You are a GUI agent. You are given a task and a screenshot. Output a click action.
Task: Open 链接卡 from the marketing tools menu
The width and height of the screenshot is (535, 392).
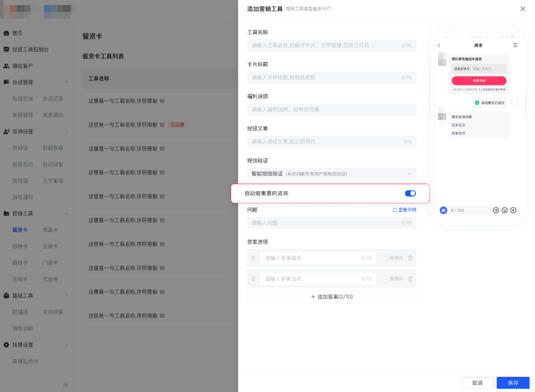click(20, 246)
